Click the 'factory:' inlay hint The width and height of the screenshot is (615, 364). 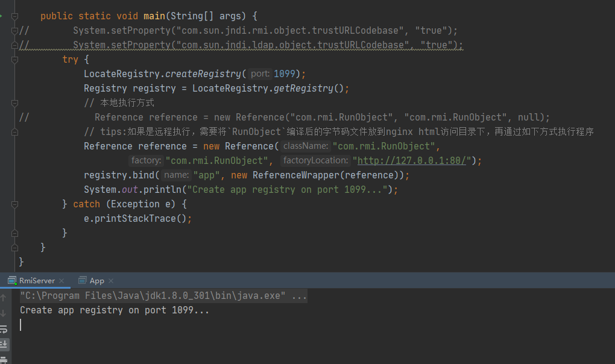146,161
